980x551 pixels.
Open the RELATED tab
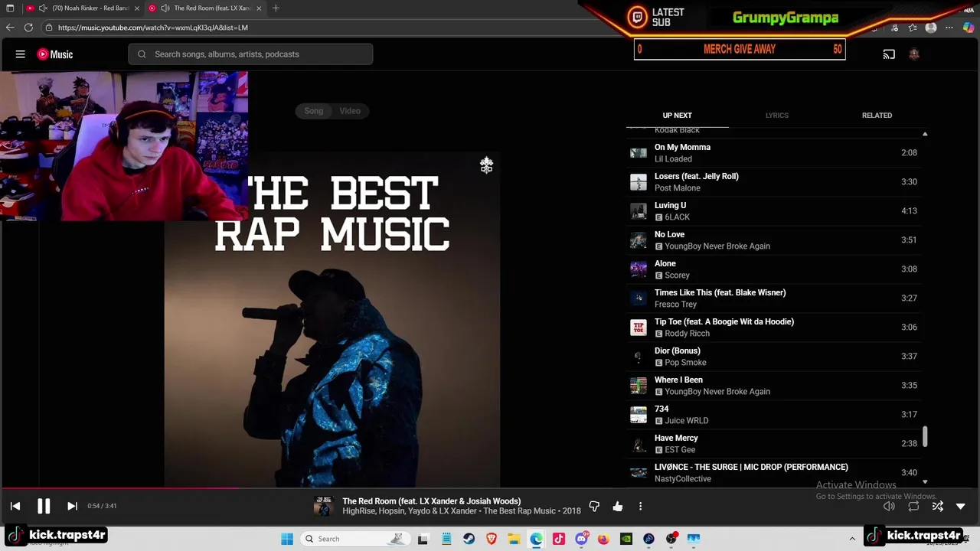[x=877, y=116]
